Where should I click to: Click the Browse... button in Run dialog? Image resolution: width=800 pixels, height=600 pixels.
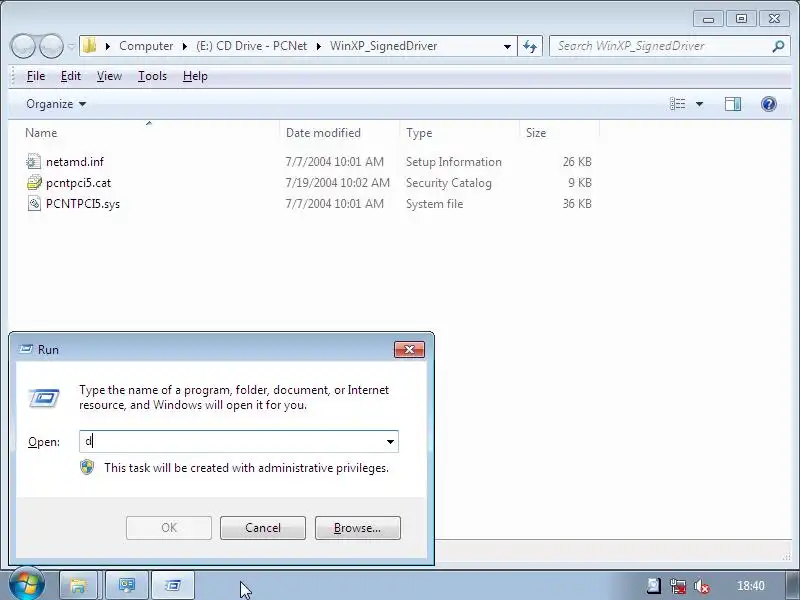coord(358,528)
